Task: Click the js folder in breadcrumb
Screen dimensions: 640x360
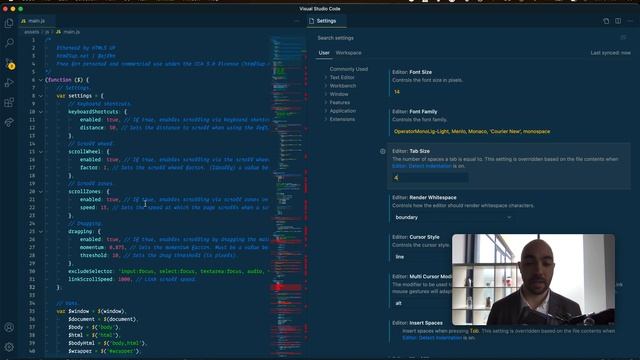Action: [x=47, y=32]
